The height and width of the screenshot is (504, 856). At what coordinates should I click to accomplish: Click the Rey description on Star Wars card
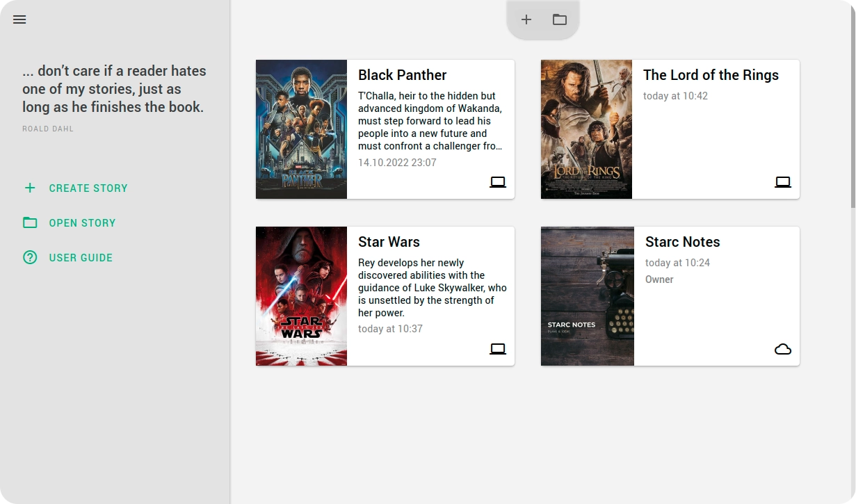coord(433,288)
